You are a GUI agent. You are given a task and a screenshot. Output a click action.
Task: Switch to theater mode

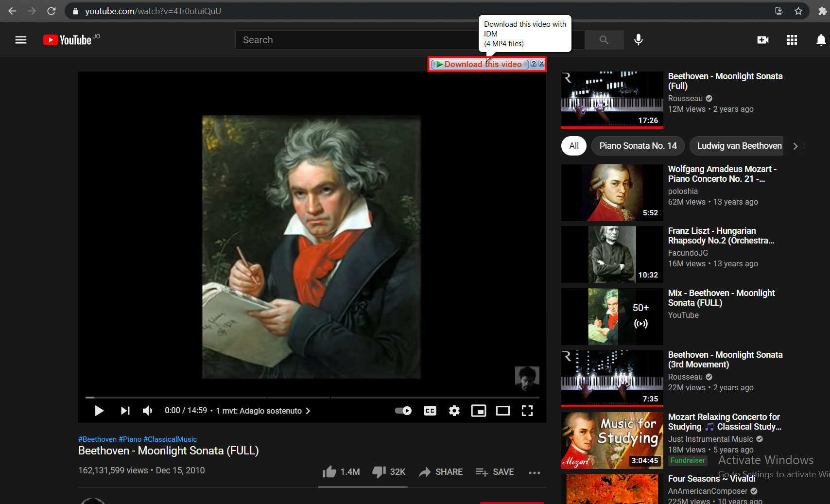click(x=503, y=411)
